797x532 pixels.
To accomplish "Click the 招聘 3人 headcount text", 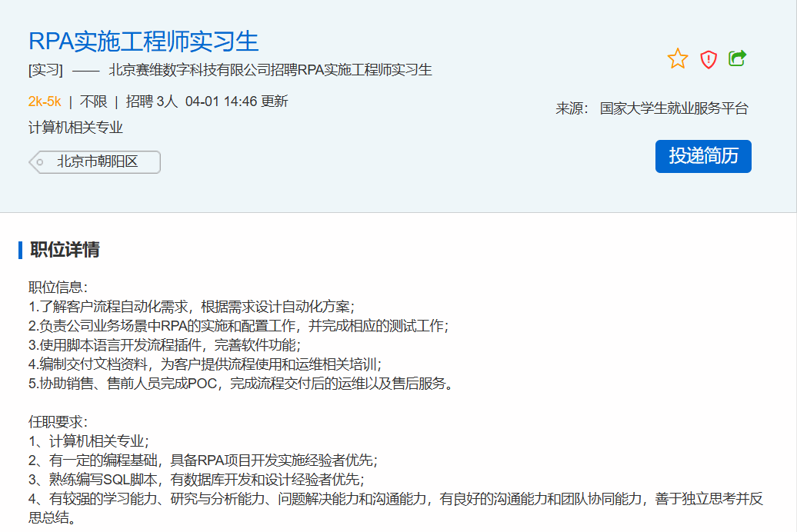I will [152, 101].
